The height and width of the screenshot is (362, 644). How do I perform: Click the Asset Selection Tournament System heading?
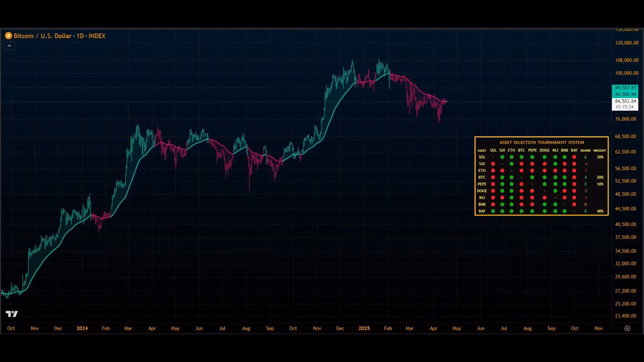541,142
